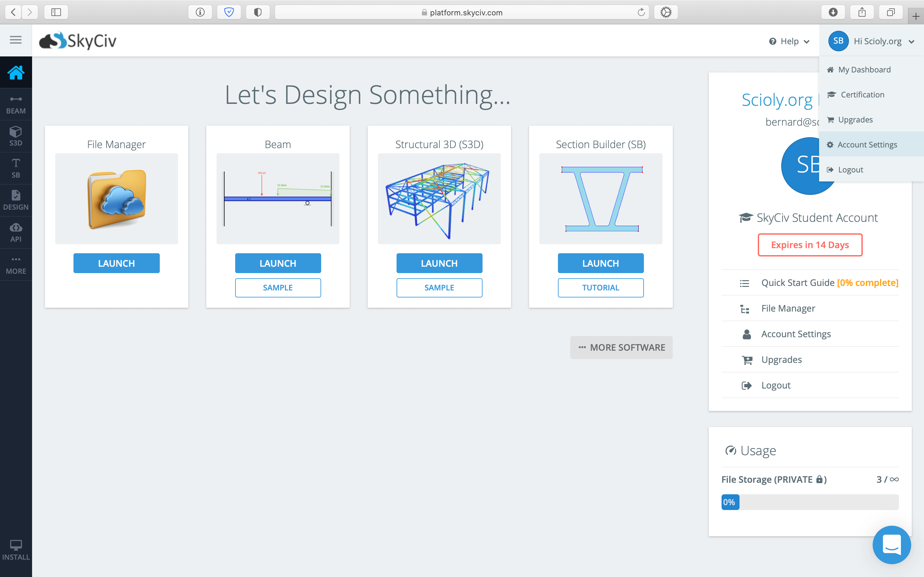The height and width of the screenshot is (577, 924).
Task: Open the Beam tool in left sidebar
Action: tap(16, 105)
